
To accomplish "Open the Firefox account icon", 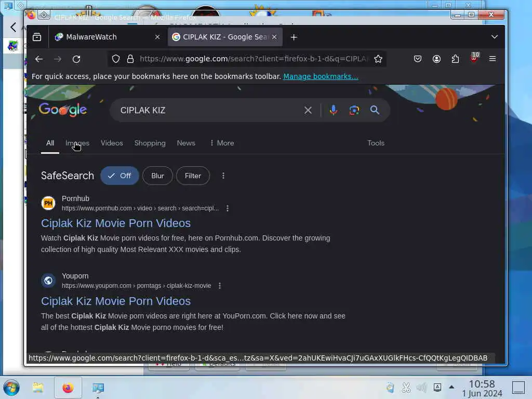I will (x=436, y=59).
